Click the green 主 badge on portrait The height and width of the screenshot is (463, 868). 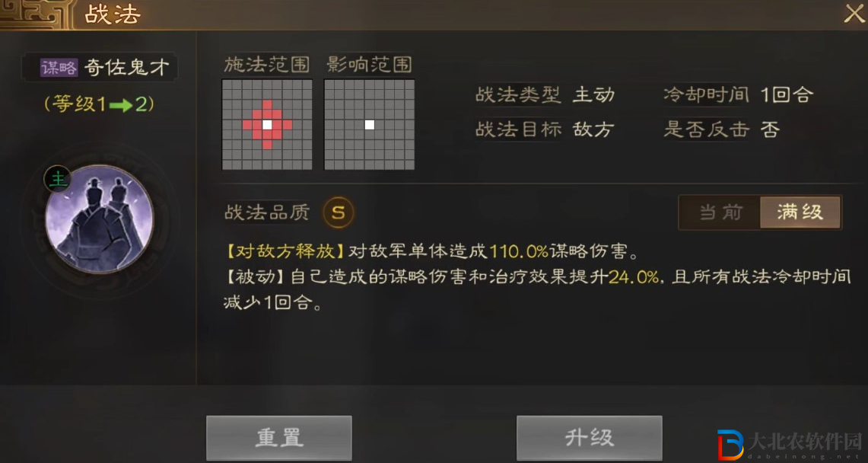tap(57, 179)
